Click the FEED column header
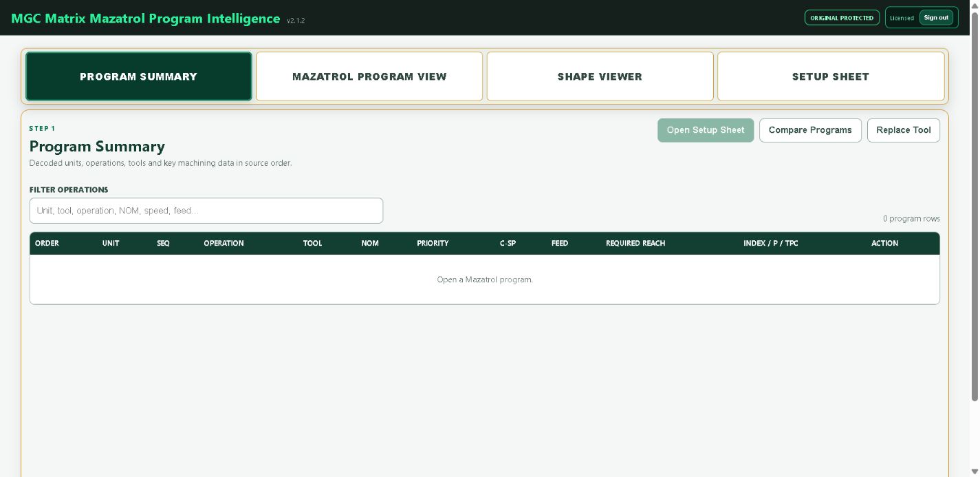This screenshot has width=980, height=477. click(x=560, y=243)
